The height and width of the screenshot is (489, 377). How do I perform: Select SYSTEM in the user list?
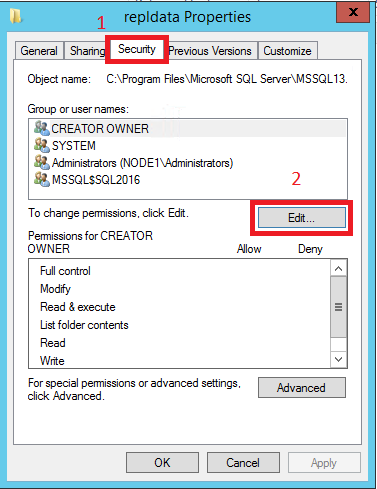188,145
